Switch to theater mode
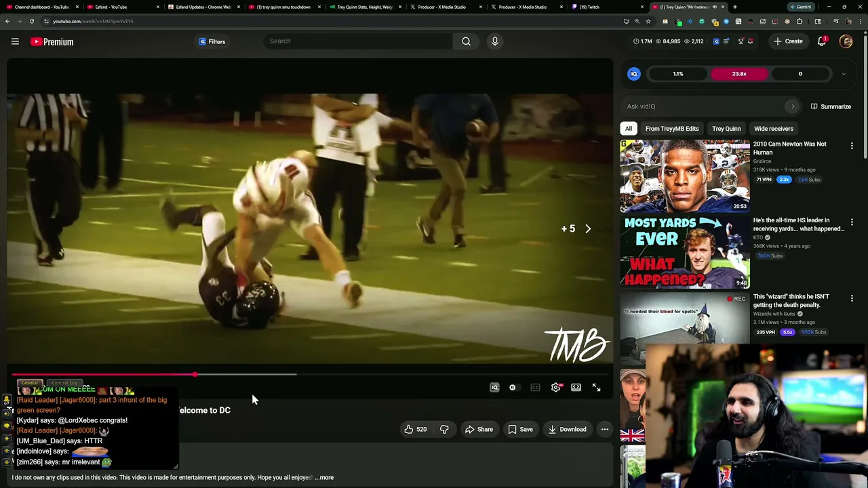 coord(576,388)
